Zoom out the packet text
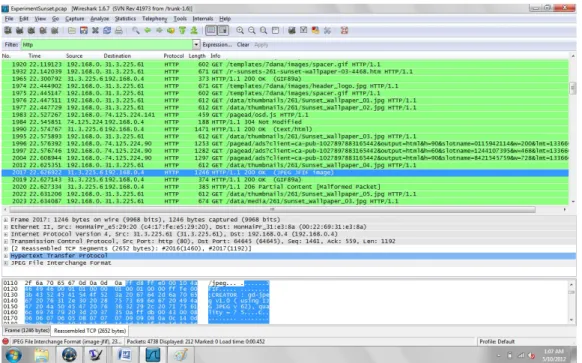 coord(252,30)
